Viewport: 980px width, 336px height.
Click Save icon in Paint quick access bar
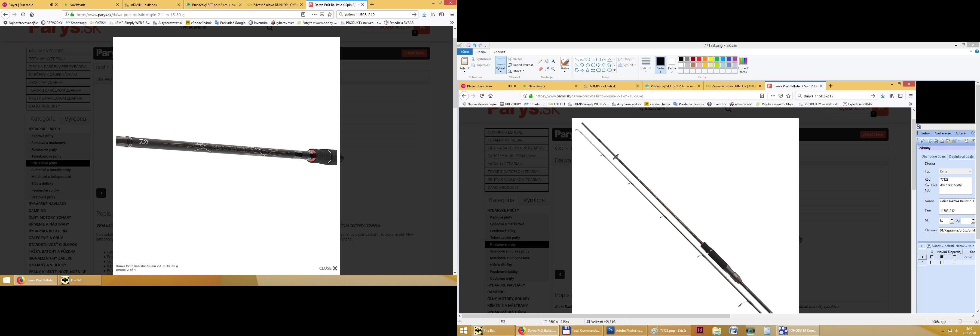pyautogui.click(x=469, y=46)
